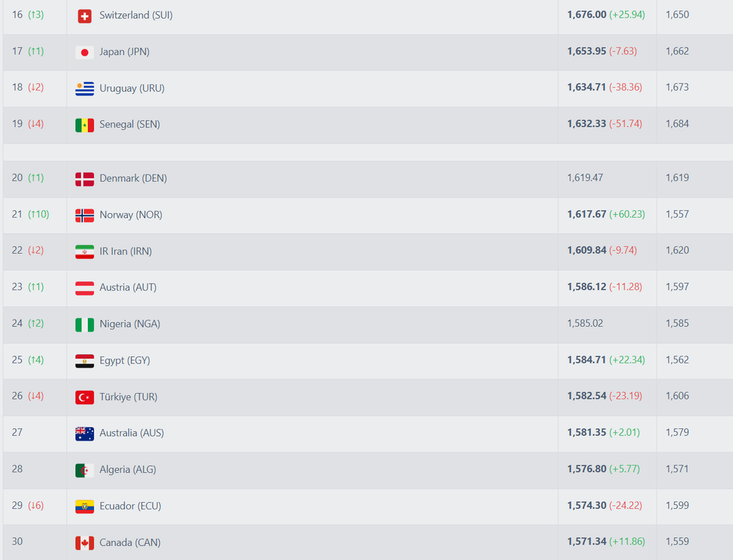Open the Nigeria (NGA) team link
Screen dimensions: 733x560
(130, 324)
